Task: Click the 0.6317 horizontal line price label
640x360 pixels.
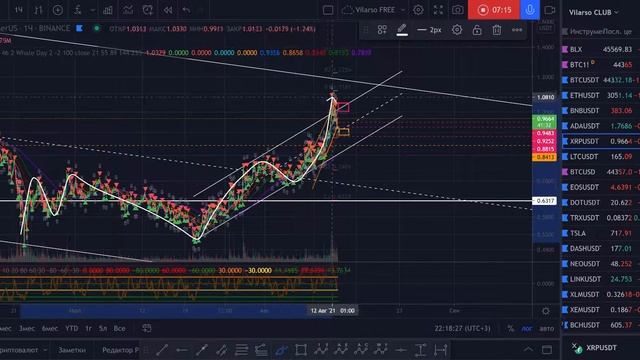Action: (x=544, y=201)
